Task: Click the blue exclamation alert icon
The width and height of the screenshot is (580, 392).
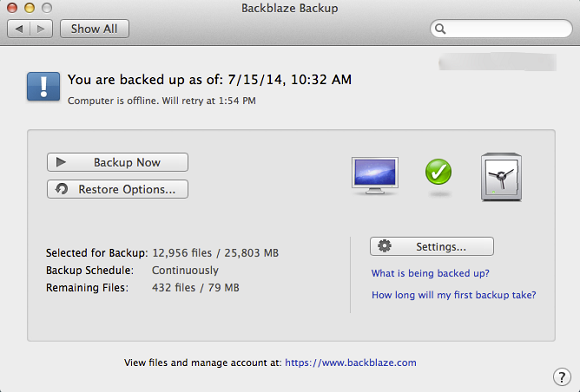Action: [43, 87]
